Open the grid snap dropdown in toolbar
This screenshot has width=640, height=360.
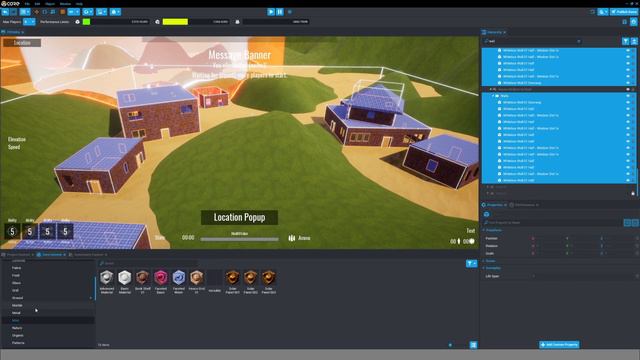(x=73, y=12)
